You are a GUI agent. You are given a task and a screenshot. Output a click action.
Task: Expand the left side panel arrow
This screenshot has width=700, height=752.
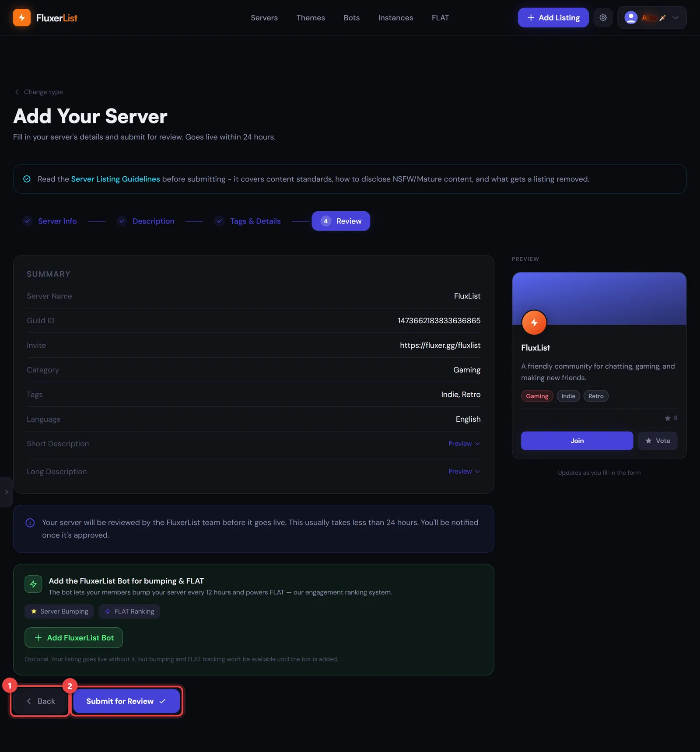6,492
